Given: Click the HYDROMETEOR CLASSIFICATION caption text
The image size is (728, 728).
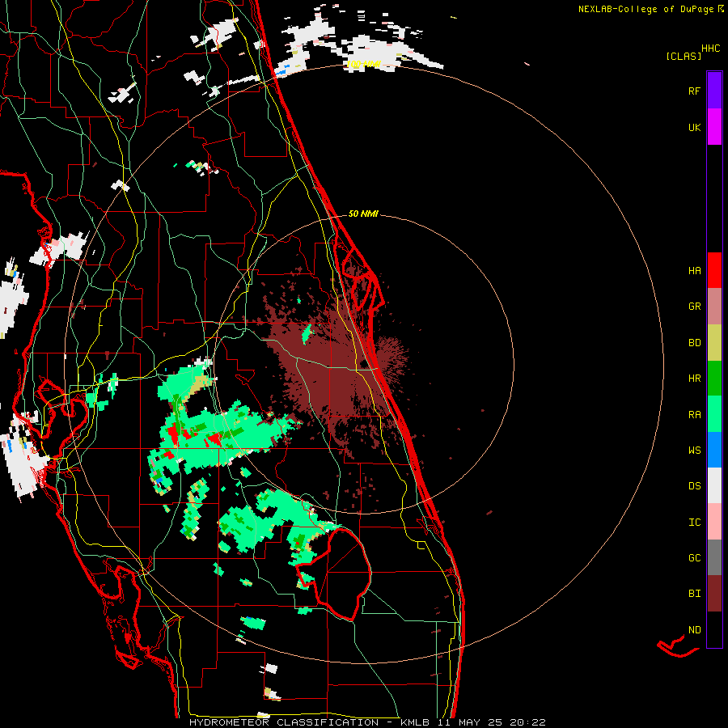Looking at the screenshot, I should click(x=284, y=722).
